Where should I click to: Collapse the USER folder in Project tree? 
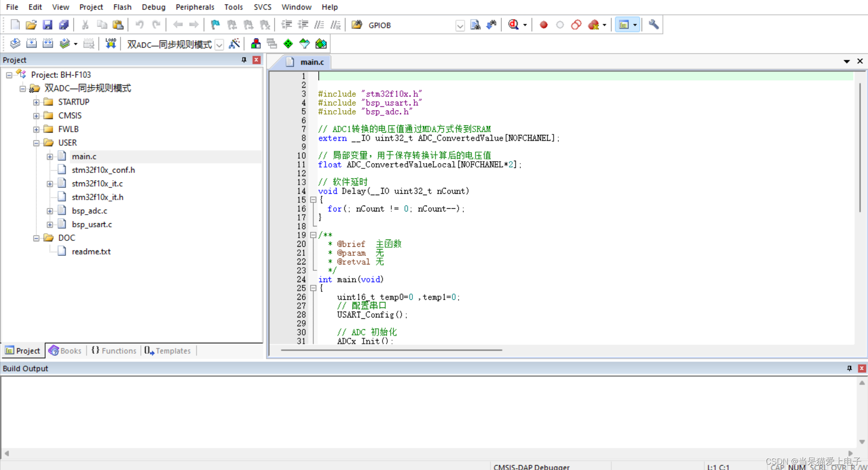[x=36, y=143]
